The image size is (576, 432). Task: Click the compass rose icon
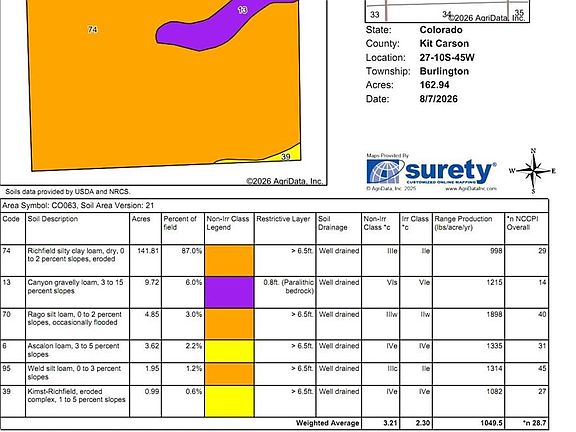(533, 171)
